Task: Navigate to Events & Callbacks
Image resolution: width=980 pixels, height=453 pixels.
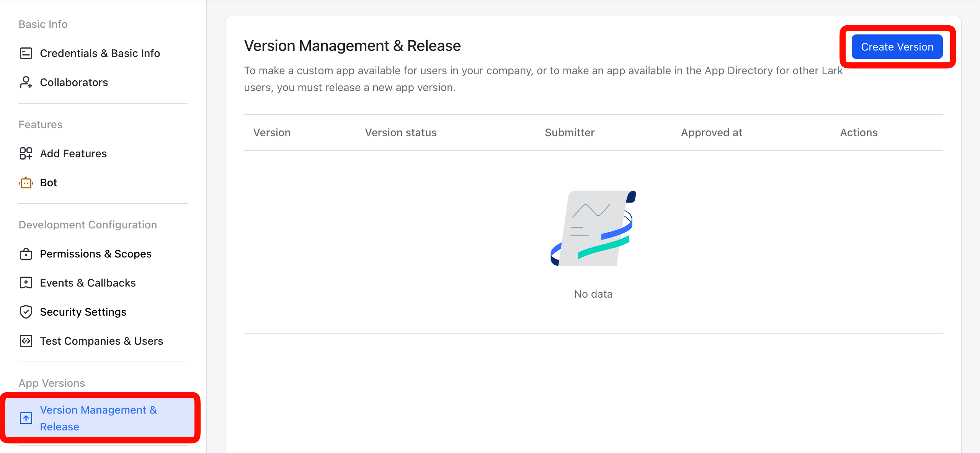Action: [88, 283]
